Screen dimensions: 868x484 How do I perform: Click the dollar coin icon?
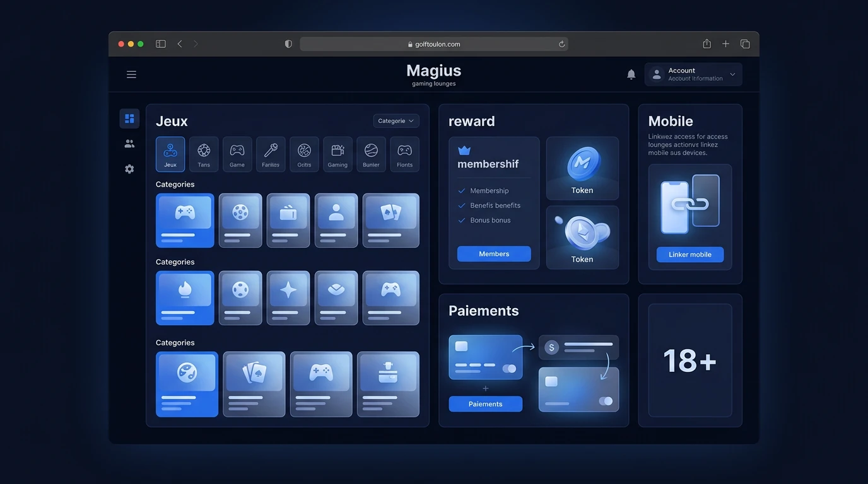pos(552,347)
